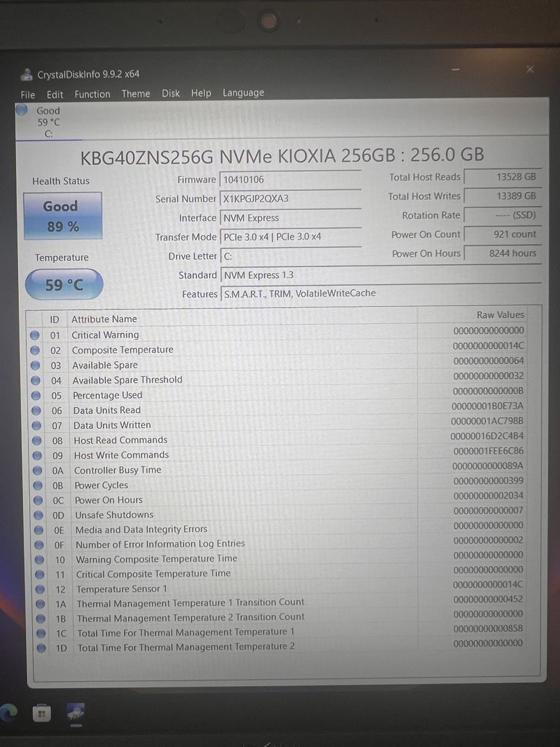Click the Features field with S.M.A.R.T., TRIM

[381, 293]
